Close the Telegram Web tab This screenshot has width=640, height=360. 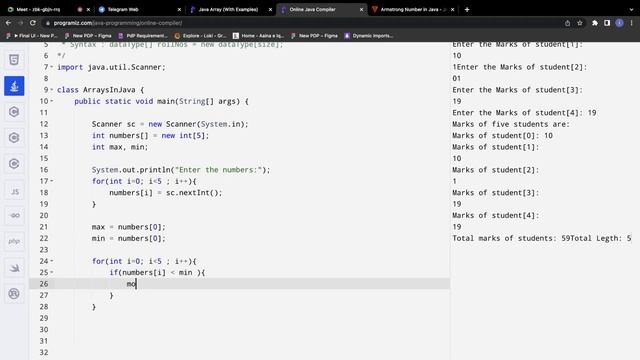[x=179, y=9]
